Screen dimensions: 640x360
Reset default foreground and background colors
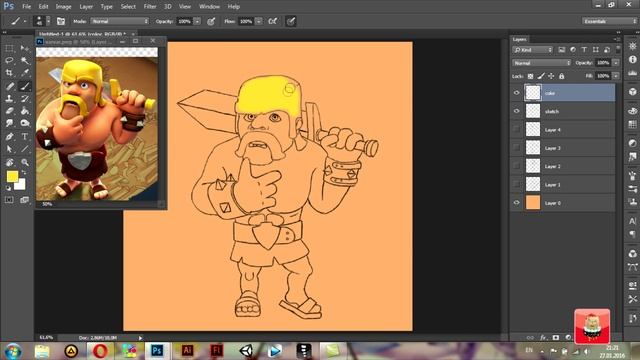pos(8,188)
